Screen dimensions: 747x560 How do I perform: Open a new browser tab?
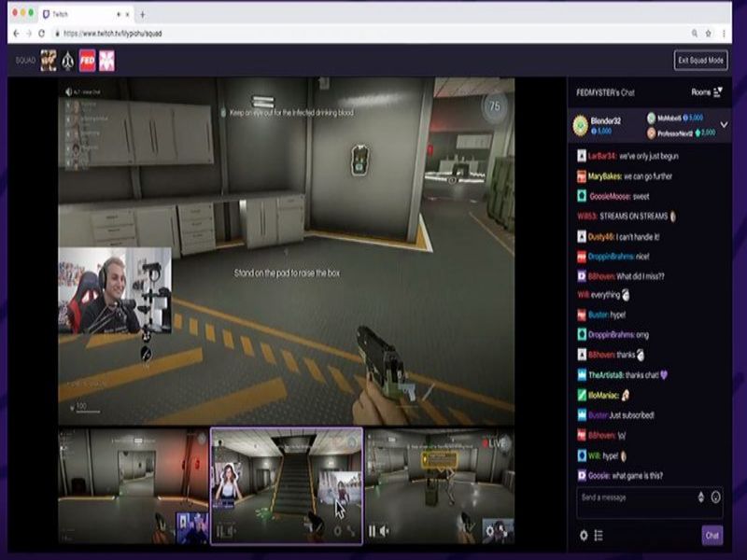pos(142,14)
